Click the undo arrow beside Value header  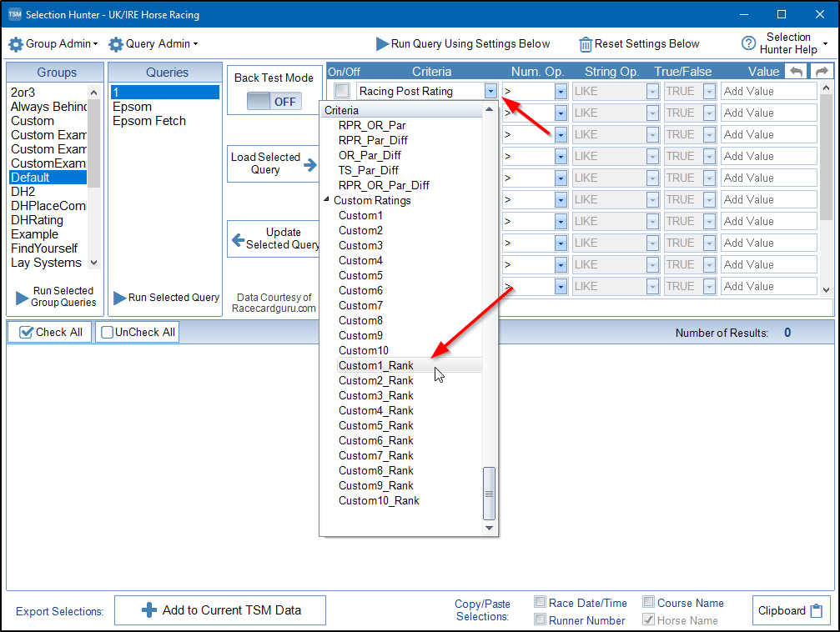pyautogui.click(x=797, y=73)
